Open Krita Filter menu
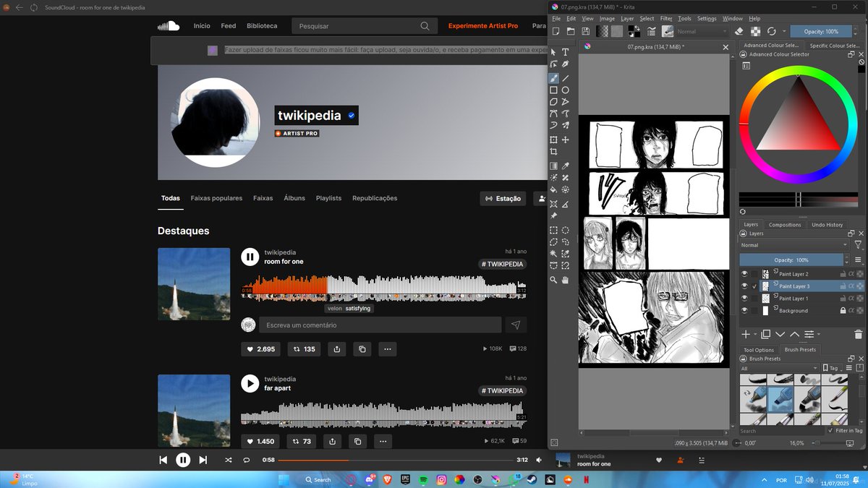The width and height of the screenshot is (868, 488). [666, 18]
